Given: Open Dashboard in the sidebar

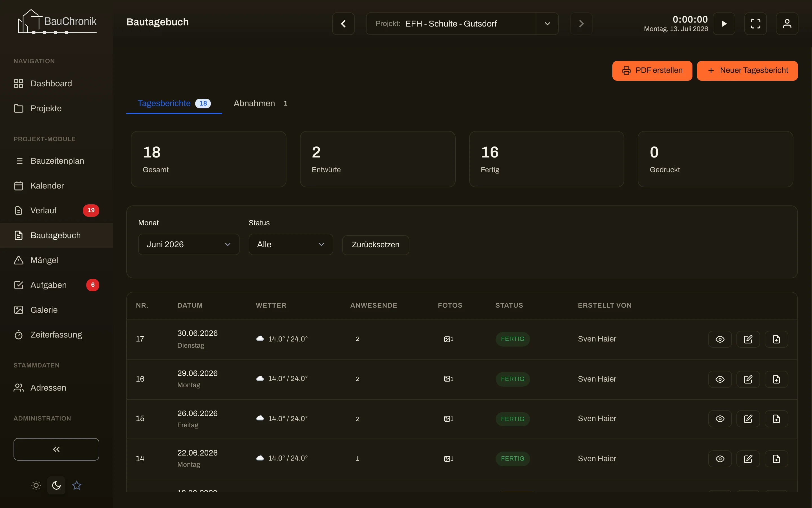Looking at the screenshot, I should tap(56, 83).
